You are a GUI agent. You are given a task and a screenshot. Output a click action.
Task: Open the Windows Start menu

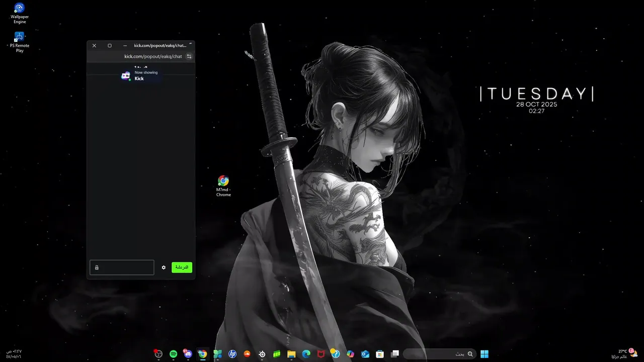[x=485, y=354]
